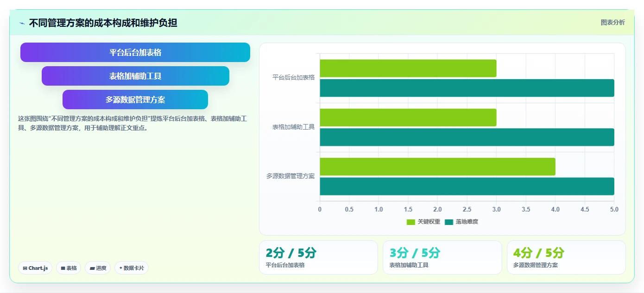The width and height of the screenshot is (644, 293).
Task: Click the 0 x-axis tick label
Action: [320, 209]
